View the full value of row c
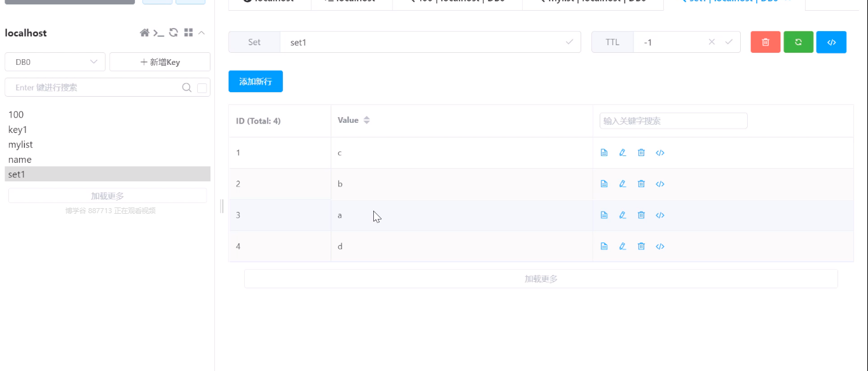The height and width of the screenshot is (371, 868). [604, 153]
